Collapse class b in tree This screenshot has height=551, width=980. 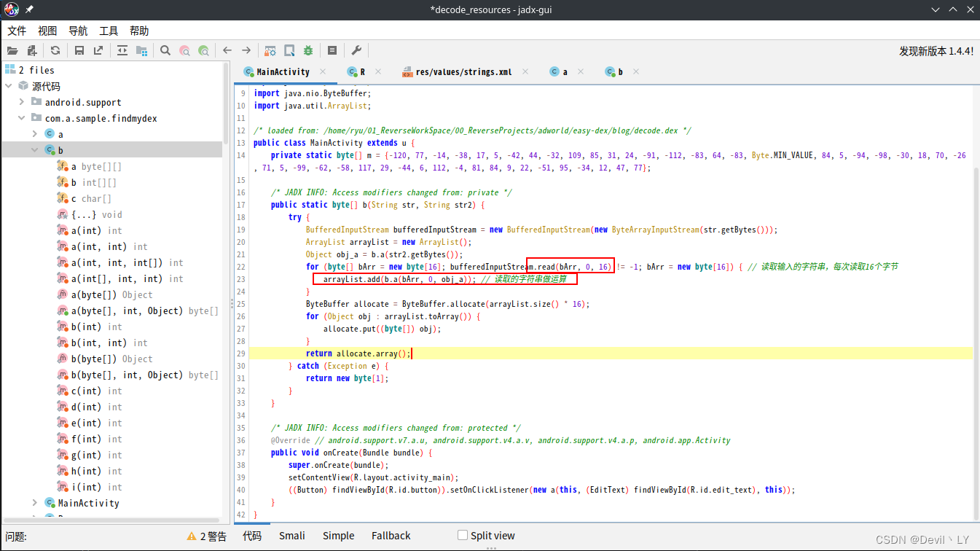pos(34,150)
